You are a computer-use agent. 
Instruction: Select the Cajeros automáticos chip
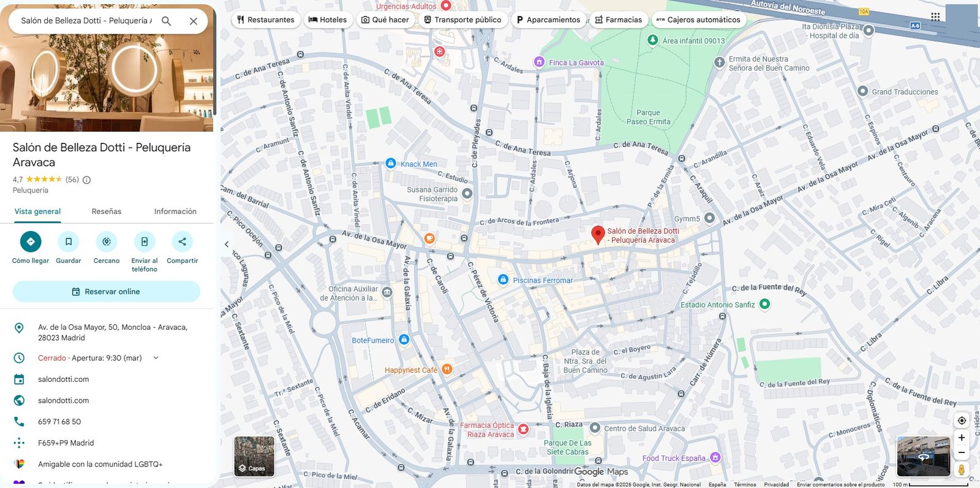pyautogui.click(x=698, y=20)
